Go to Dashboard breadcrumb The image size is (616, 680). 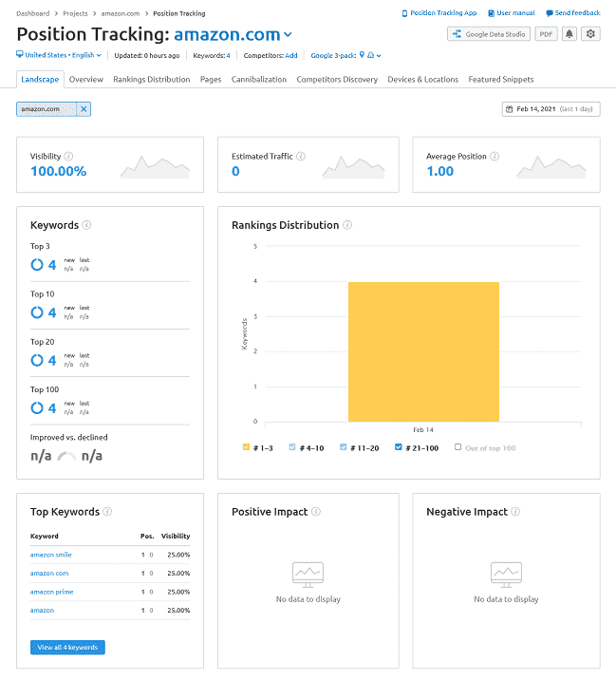(x=33, y=13)
